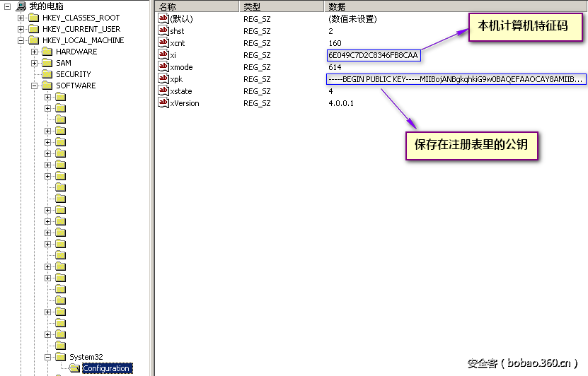Image resolution: width=588 pixels, height=376 pixels.
Task: Click the string icon of xVersion value
Action: point(163,102)
